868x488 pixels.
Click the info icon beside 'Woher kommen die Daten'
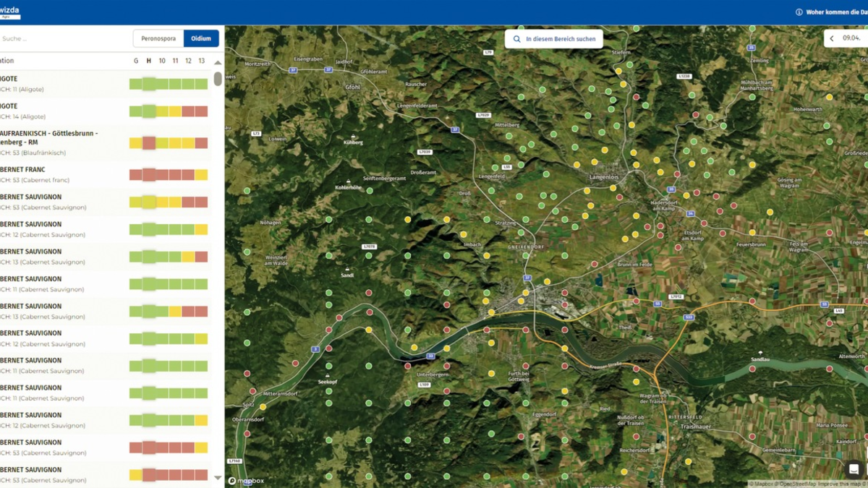coord(799,12)
